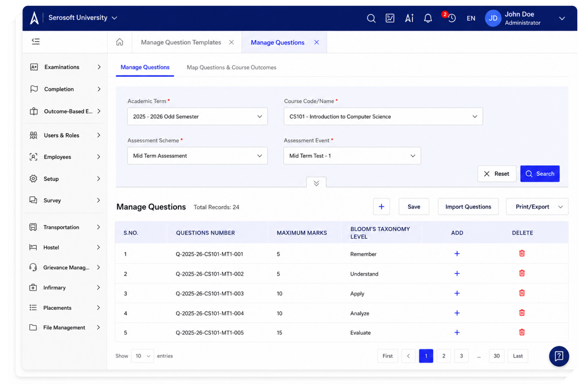Click the plus button beside Save
588x392 pixels.
click(381, 207)
